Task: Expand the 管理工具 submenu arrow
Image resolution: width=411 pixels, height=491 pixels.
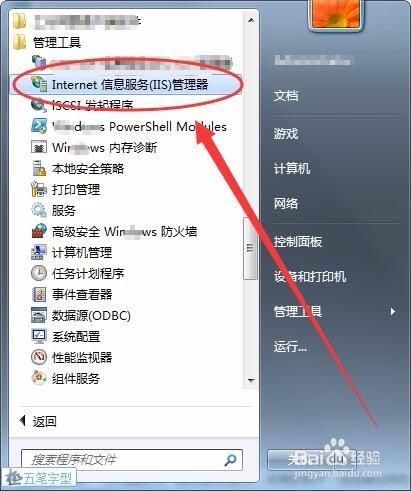Action: tap(393, 312)
